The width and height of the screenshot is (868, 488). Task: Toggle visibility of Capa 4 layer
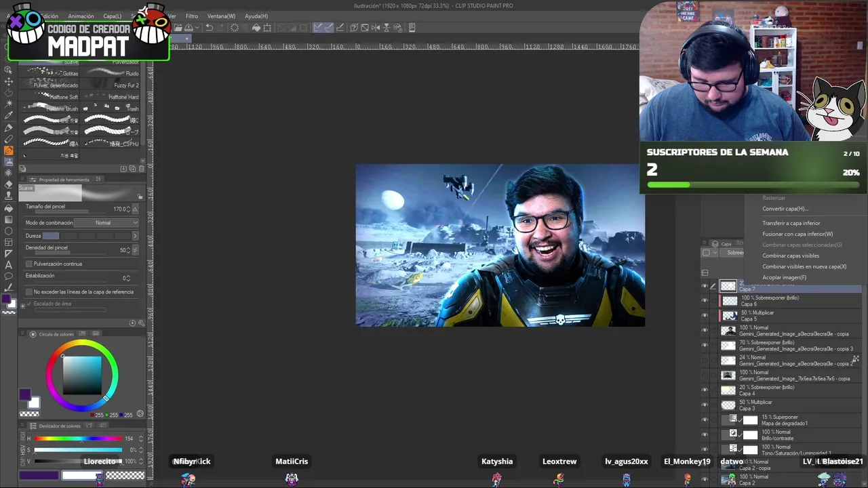pos(705,390)
